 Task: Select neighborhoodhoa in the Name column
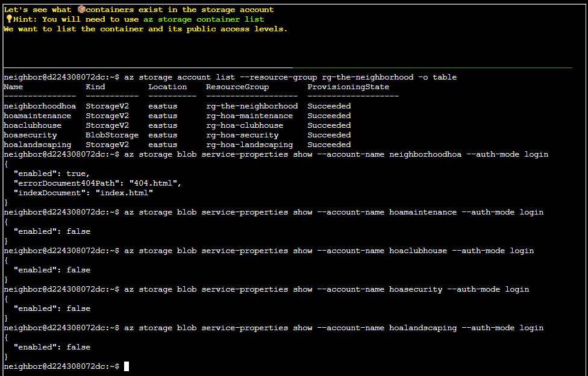tap(40, 106)
